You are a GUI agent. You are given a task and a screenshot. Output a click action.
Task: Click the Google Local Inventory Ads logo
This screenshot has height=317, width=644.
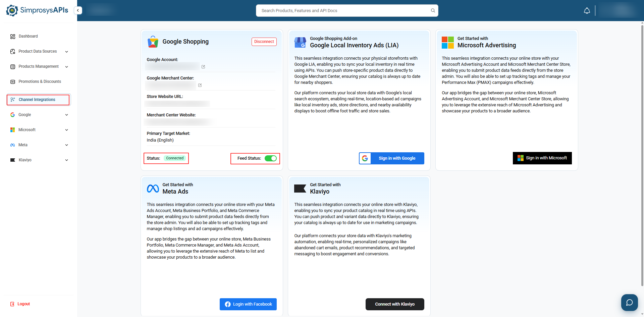point(300,42)
